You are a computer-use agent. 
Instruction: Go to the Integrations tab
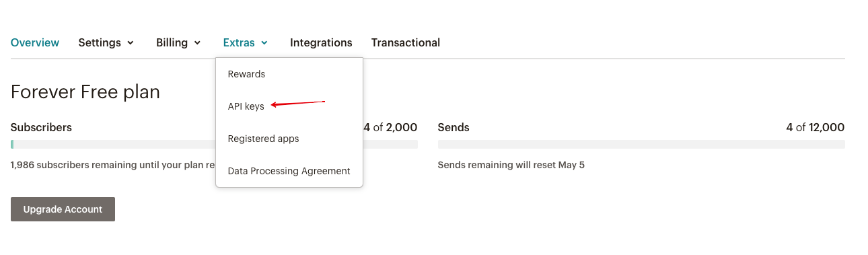click(x=321, y=42)
